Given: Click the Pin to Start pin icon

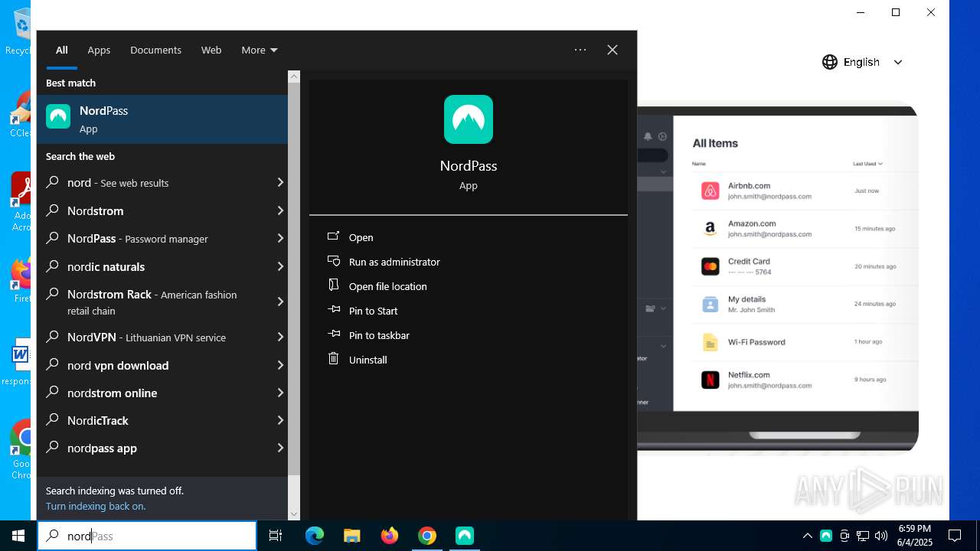Looking at the screenshot, I should [333, 310].
